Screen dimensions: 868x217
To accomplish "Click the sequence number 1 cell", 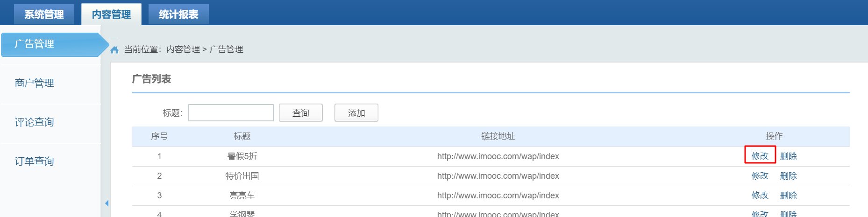I will tap(159, 156).
